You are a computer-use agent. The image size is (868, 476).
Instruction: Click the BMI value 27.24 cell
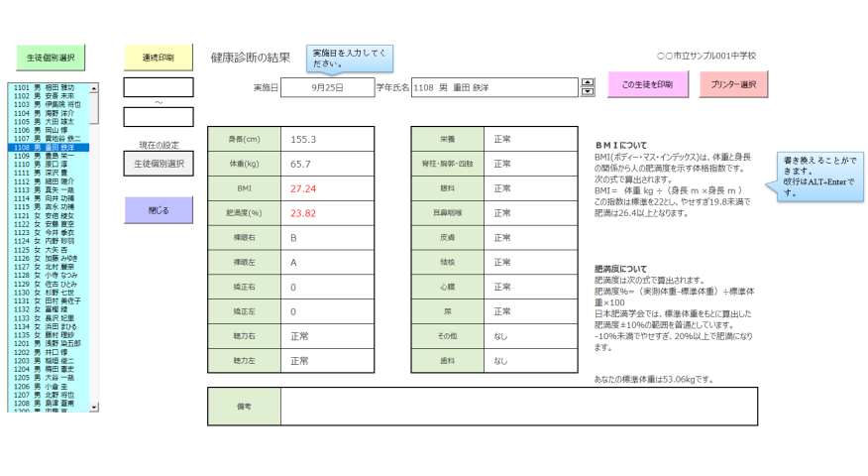pos(327,187)
